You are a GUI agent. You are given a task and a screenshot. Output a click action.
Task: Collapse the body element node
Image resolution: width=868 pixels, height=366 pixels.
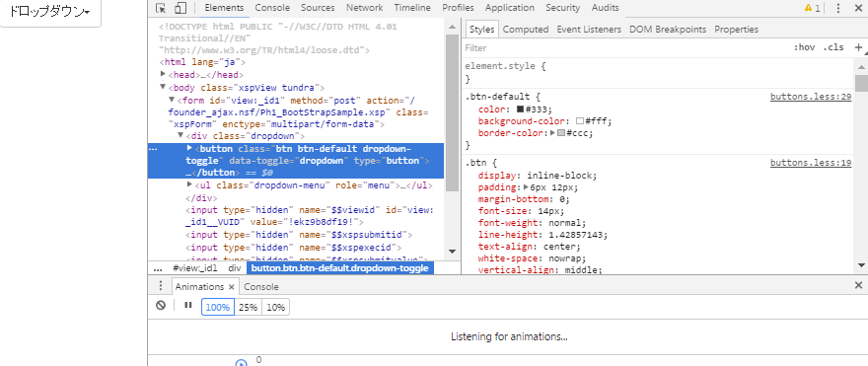pos(163,87)
